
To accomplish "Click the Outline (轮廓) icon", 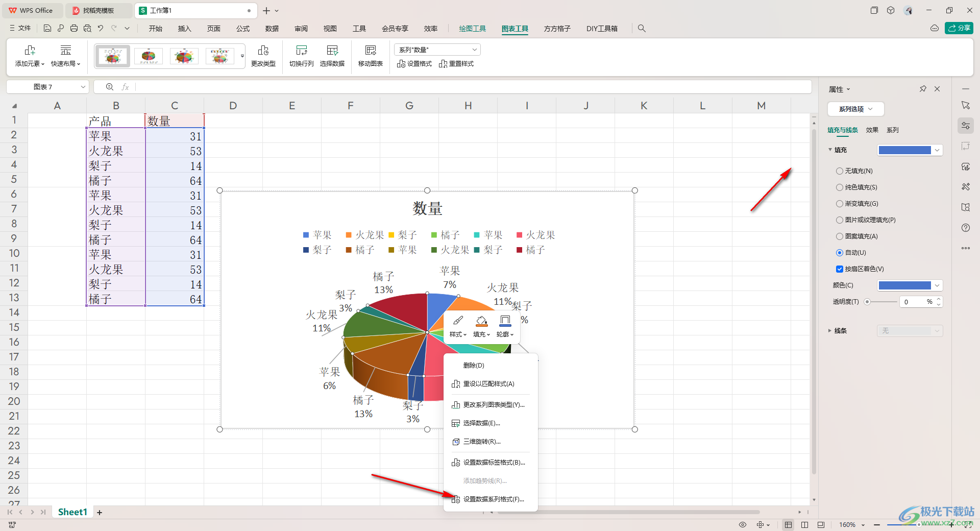I will [505, 321].
